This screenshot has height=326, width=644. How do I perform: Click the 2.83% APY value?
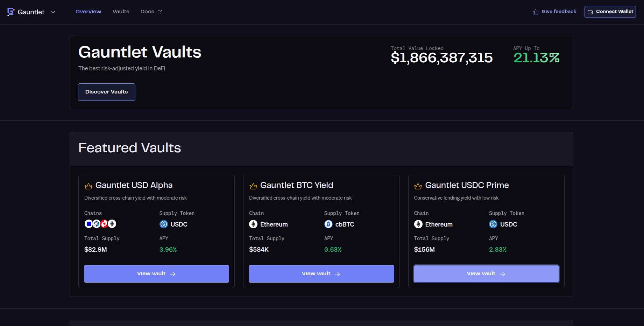click(x=498, y=250)
